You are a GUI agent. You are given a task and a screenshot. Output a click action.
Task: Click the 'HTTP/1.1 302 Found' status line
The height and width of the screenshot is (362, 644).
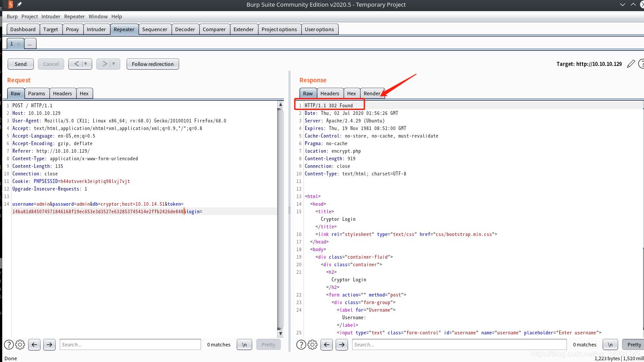point(329,106)
